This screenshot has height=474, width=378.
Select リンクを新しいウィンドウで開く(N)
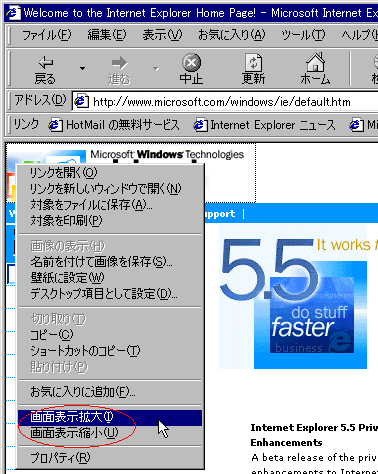[110, 189]
